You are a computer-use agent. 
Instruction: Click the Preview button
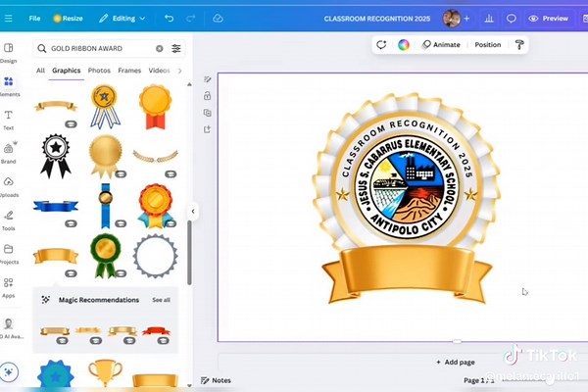point(548,19)
